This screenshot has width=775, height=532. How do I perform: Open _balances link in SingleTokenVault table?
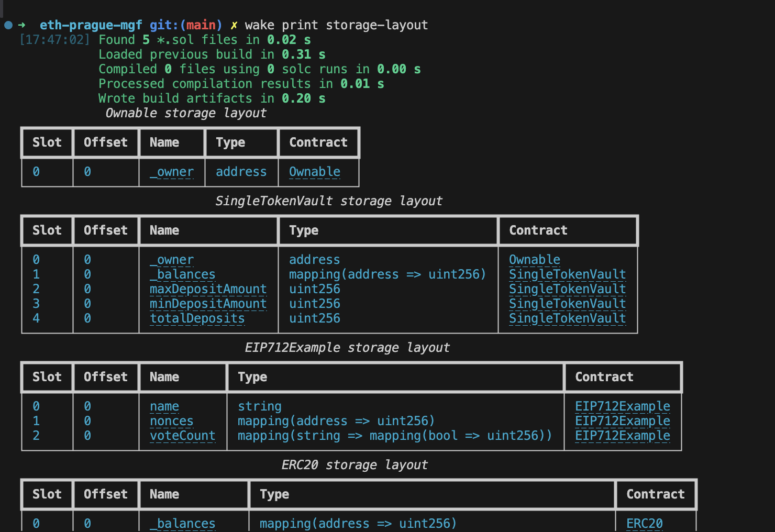point(182,274)
